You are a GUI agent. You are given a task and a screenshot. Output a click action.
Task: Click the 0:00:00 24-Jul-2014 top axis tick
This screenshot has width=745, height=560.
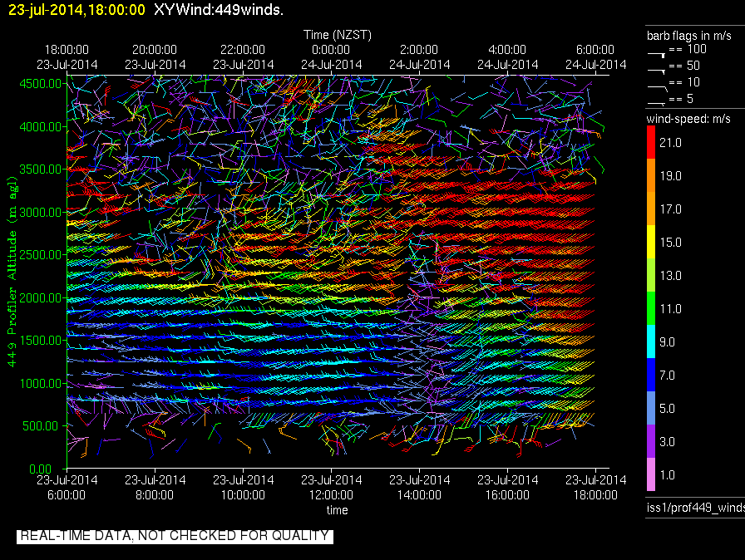tap(331, 57)
